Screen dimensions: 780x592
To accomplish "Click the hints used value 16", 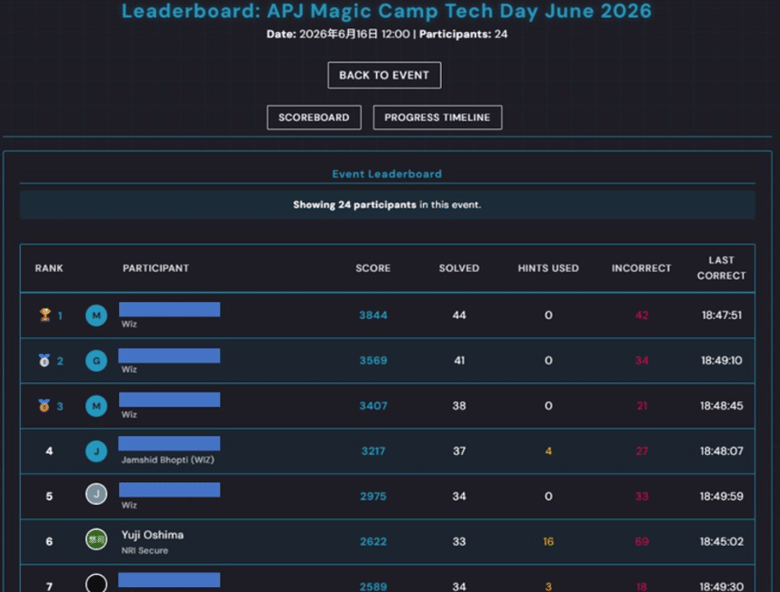I will pyautogui.click(x=548, y=541).
